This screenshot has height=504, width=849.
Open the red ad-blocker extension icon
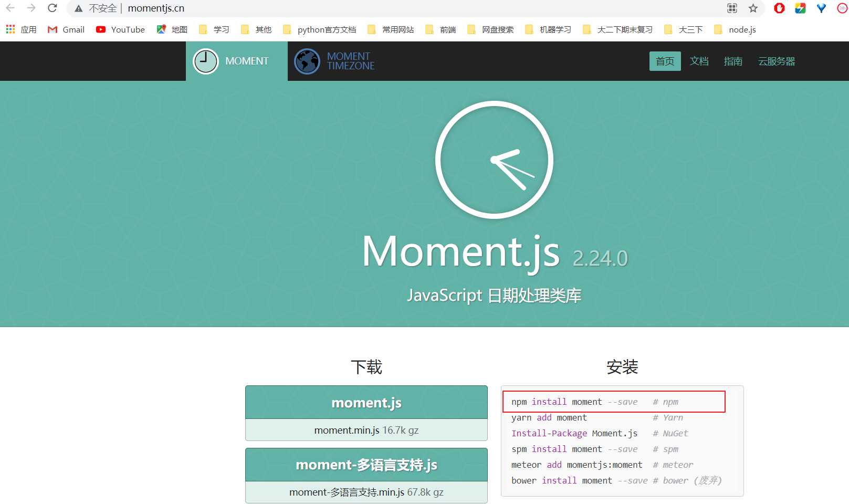coord(779,8)
